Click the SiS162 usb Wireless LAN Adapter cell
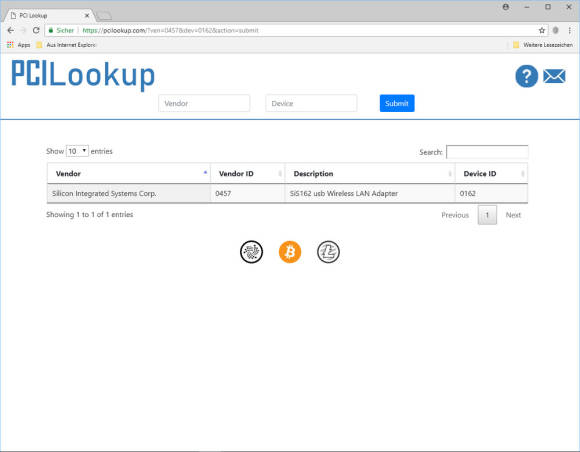Image resolution: width=580 pixels, height=452 pixels. tap(370, 193)
